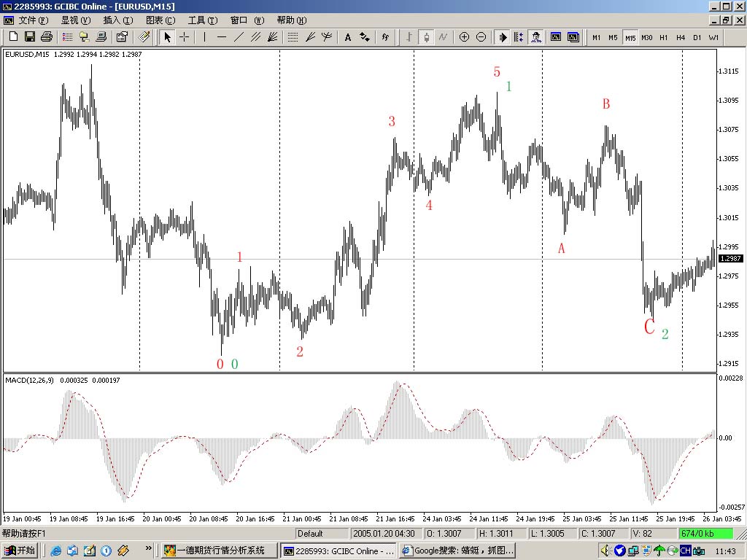Create a new chart with the toolbar icon

(x=13, y=37)
